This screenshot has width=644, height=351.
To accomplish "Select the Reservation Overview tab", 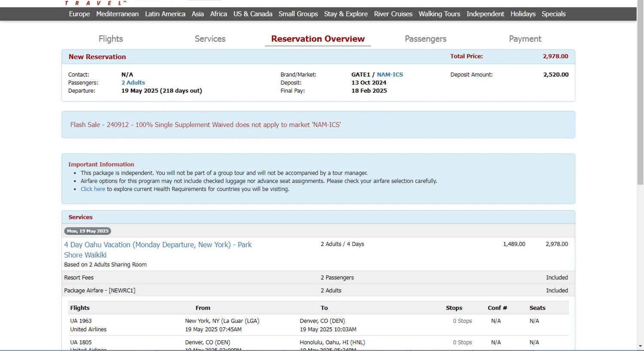I will (318, 39).
